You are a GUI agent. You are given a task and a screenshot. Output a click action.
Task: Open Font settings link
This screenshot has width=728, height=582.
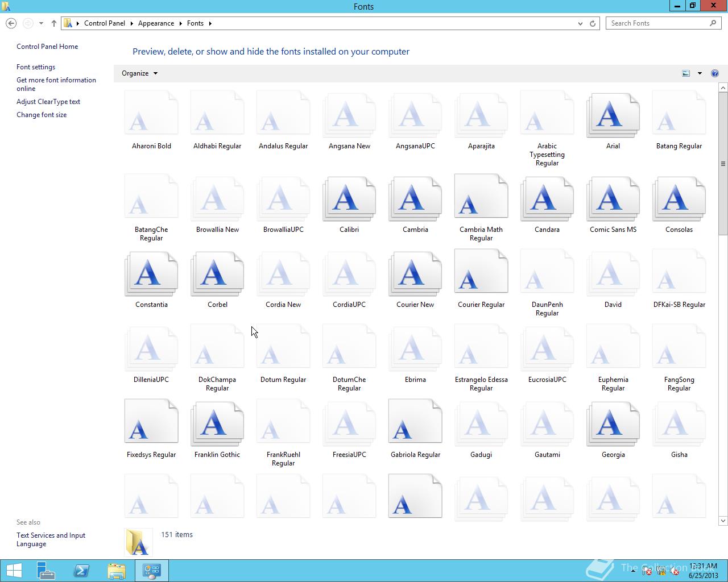(36, 67)
